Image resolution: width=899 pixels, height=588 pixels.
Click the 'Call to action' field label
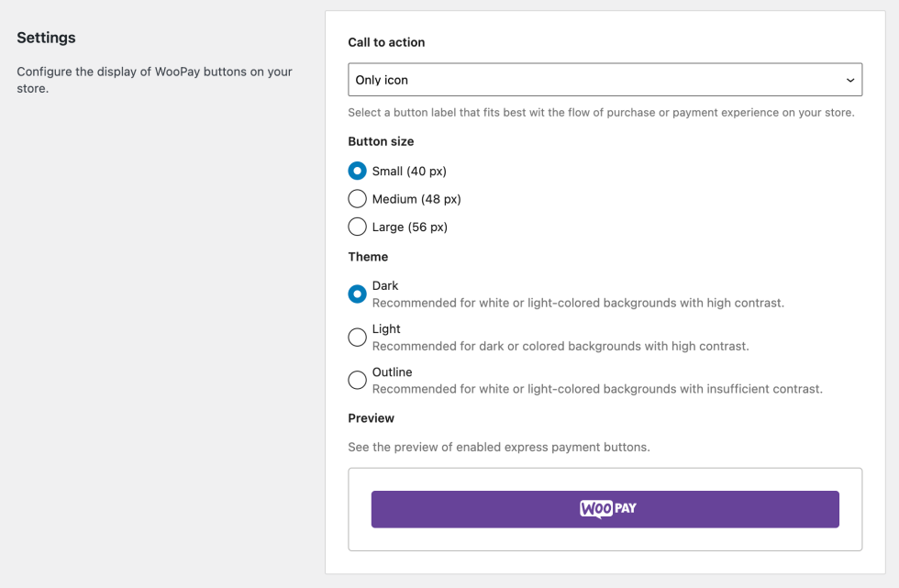click(x=386, y=42)
